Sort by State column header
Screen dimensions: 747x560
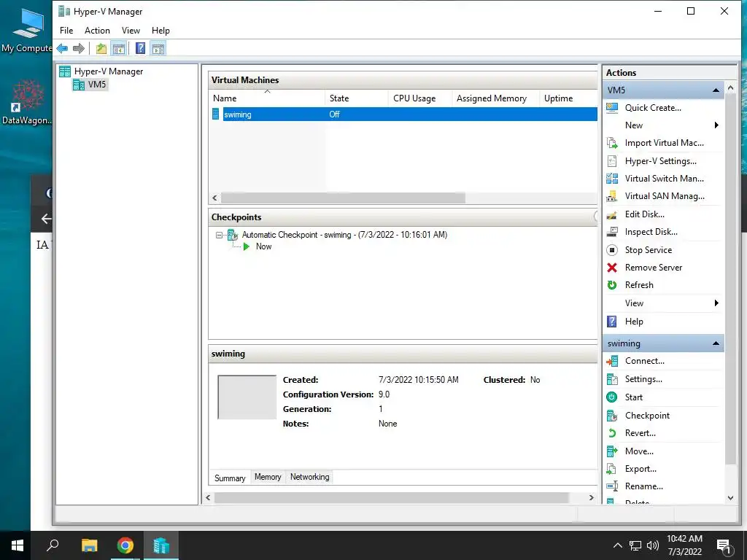(357, 98)
